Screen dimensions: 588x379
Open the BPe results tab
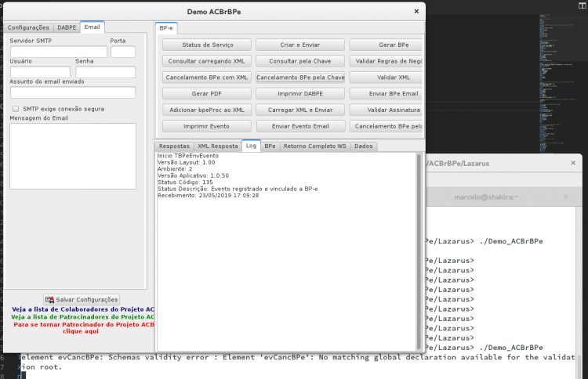click(270, 146)
